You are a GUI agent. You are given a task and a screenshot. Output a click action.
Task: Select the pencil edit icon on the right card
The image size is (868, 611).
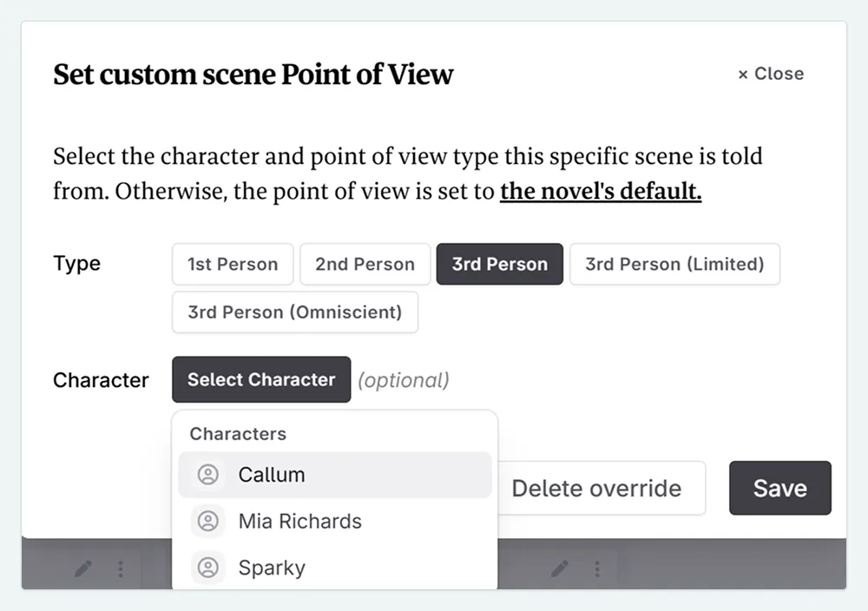(560, 568)
